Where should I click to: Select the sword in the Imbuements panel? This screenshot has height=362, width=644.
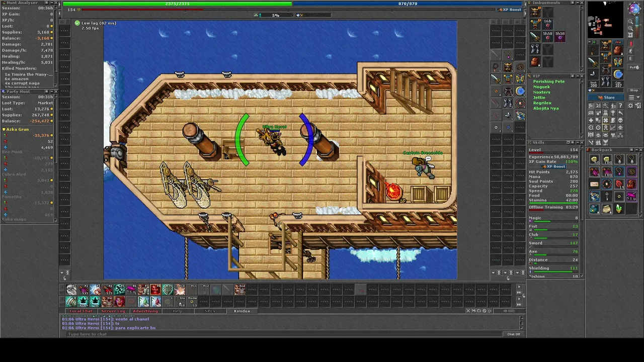coord(535,36)
